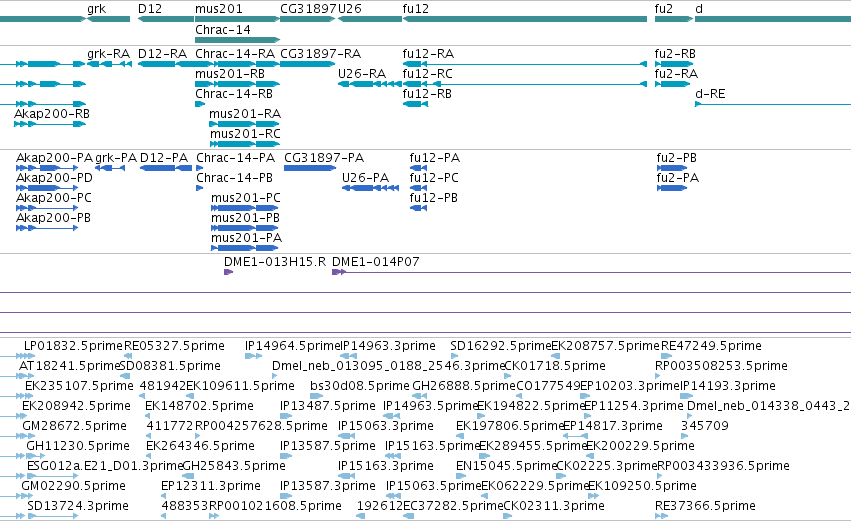Select the CG31897-RA transcript label
This screenshot has width=851, height=521.
(x=320, y=54)
